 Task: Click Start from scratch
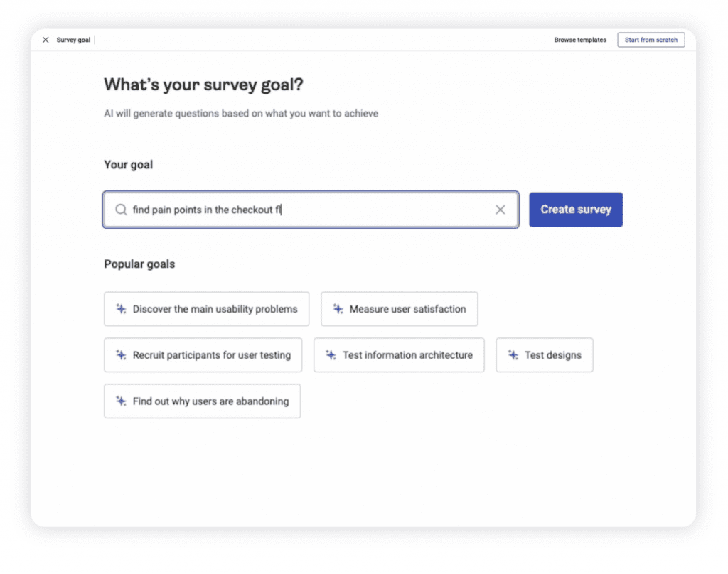pos(651,40)
